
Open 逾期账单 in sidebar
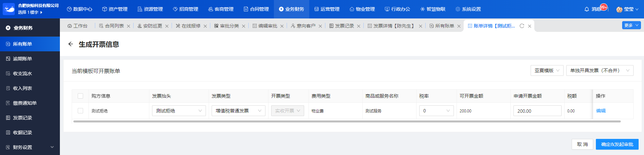click(x=30, y=59)
